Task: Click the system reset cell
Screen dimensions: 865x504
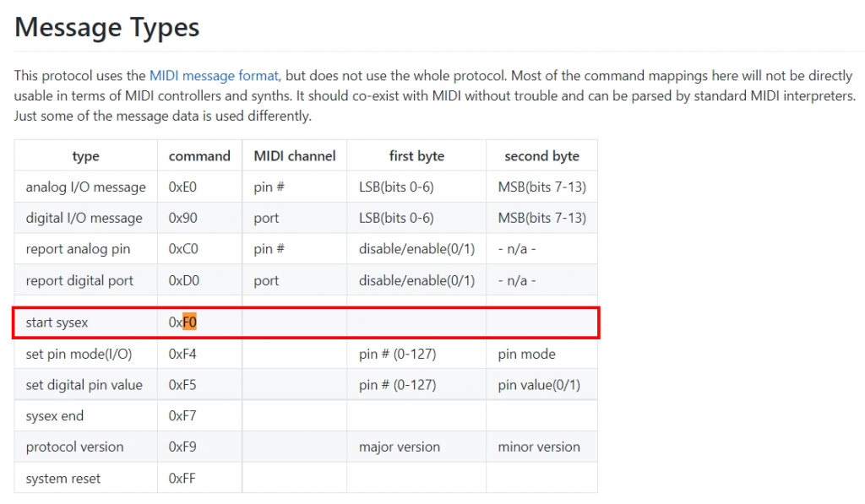Action: pos(63,478)
